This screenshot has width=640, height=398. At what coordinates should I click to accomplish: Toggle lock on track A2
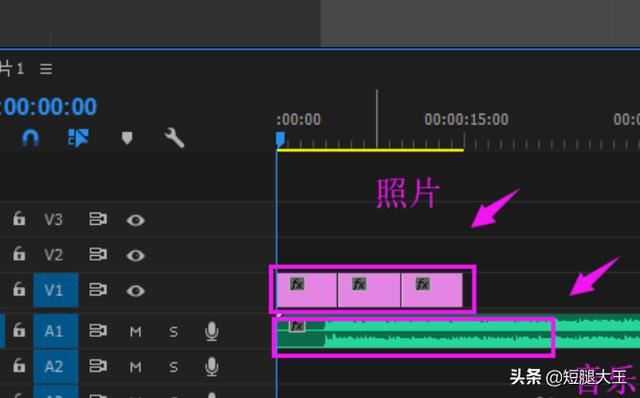pyautogui.click(x=19, y=366)
